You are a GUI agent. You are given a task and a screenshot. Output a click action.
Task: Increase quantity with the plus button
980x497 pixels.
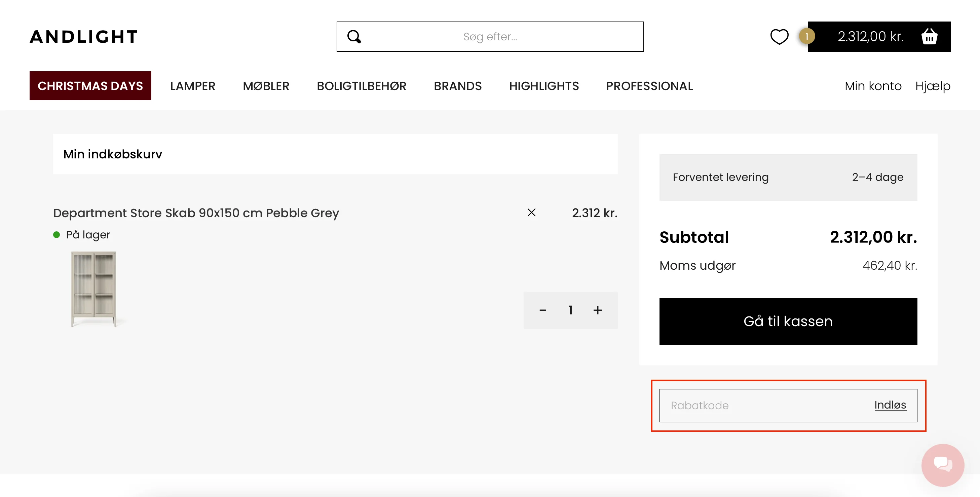(598, 310)
